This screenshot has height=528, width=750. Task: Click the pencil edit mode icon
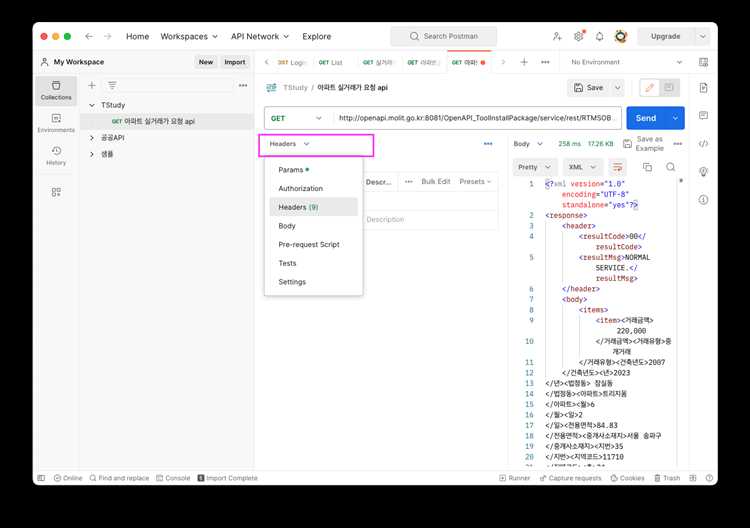650,88
